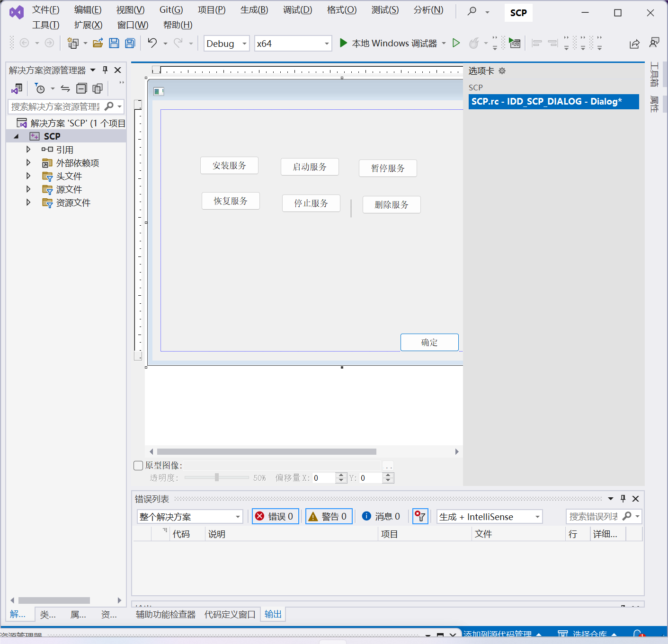Open the solution explorer window options dropdown
This screenshot has height=644, width=668.
pyautogui.click(x=93, y=70)
